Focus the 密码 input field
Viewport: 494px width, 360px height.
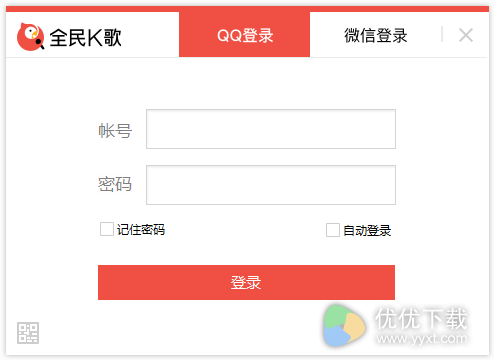[x=271, y=185]
